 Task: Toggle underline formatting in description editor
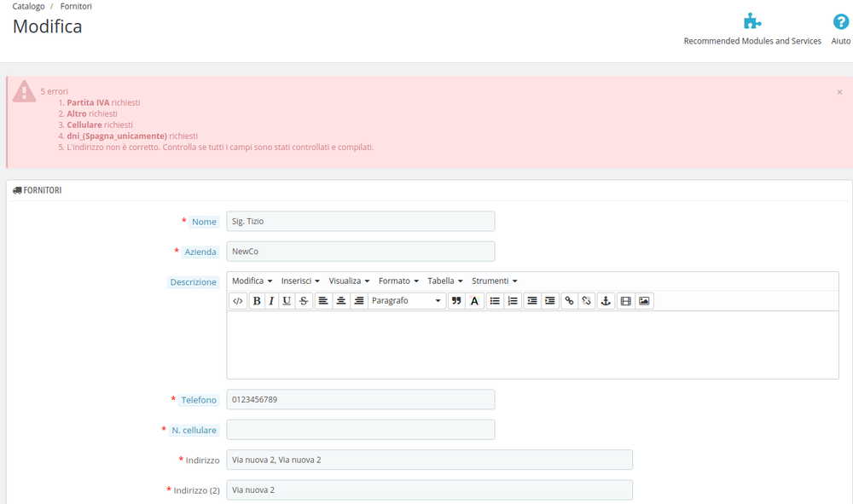coord(287,301)
